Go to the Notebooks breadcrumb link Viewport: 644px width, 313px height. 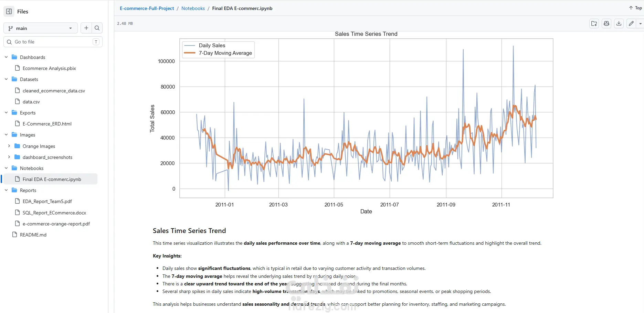(193, 8)
